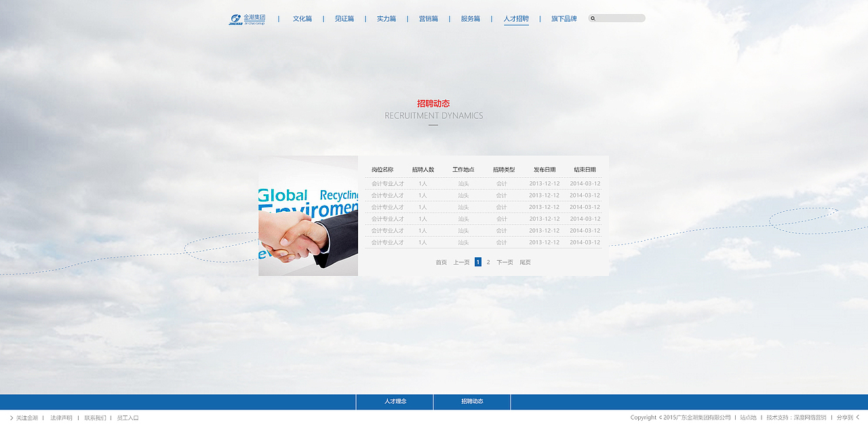
Task: Open the 站点地 site map link
Action: pyautogui.click(x=748, y=417)
